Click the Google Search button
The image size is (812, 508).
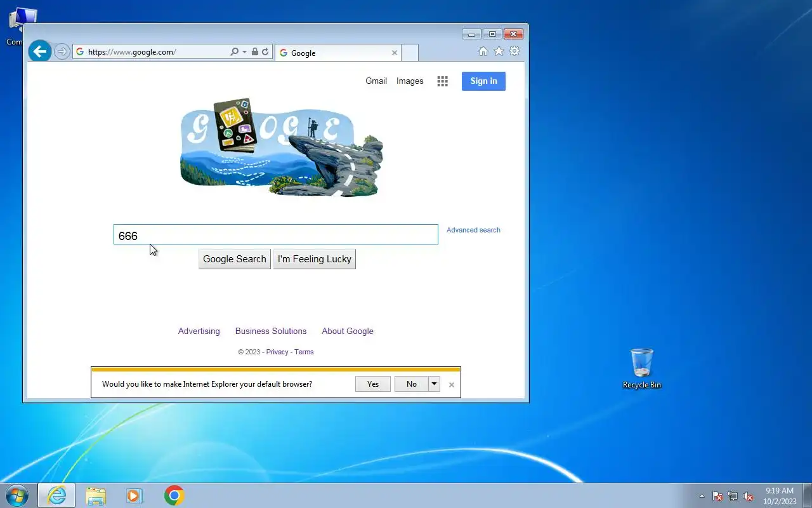tap(235, 259)
